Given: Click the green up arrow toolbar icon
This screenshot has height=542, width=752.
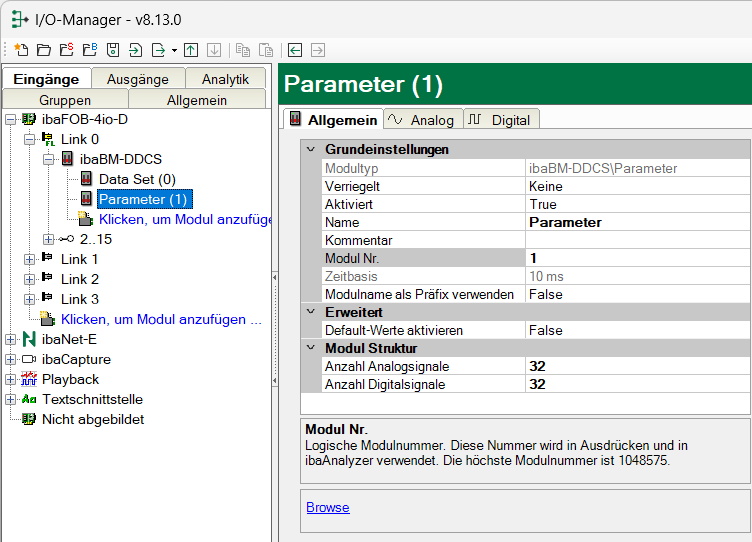Looking at the screenshot, I should (191, 49).
